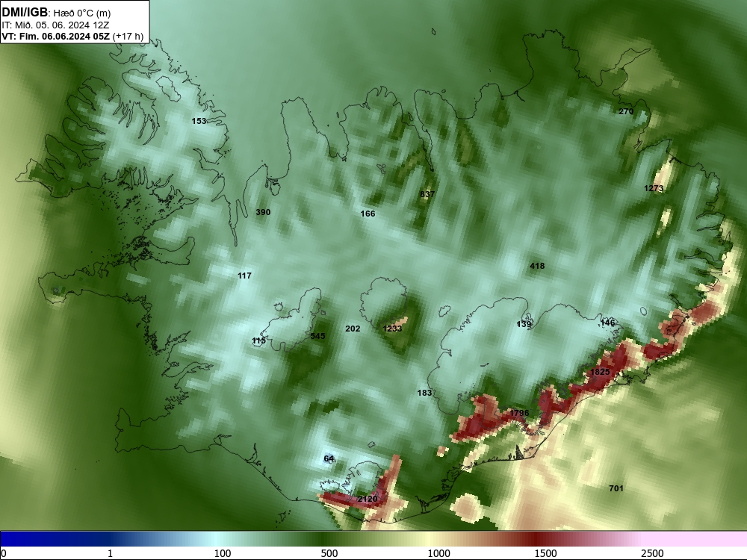Image resolution: width=747 pixels, height=560 pixels.
Task: Click the map value 117
Action: point(244,276)
